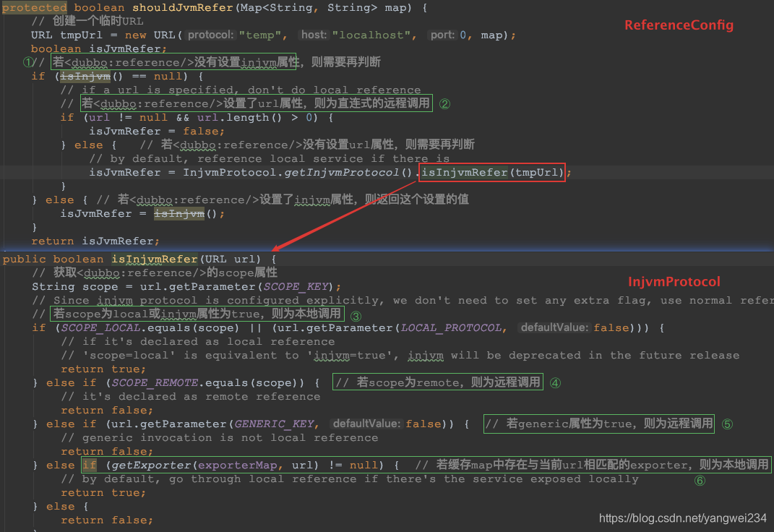This screenshot has height=532, width=774.
Task: Click isInjvm() in the == null condition
Action: [91, 76]
